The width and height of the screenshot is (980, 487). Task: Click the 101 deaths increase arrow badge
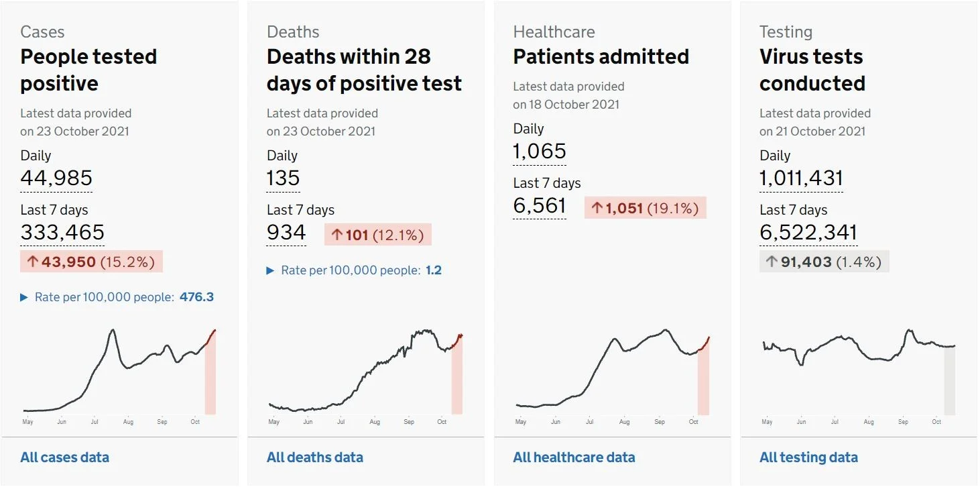tap(378, 235)
